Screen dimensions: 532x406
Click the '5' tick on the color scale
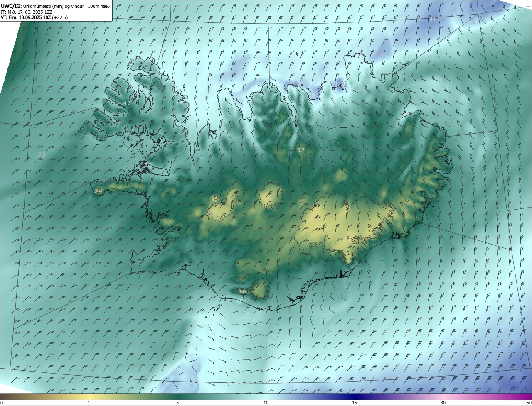click(177, 403)
